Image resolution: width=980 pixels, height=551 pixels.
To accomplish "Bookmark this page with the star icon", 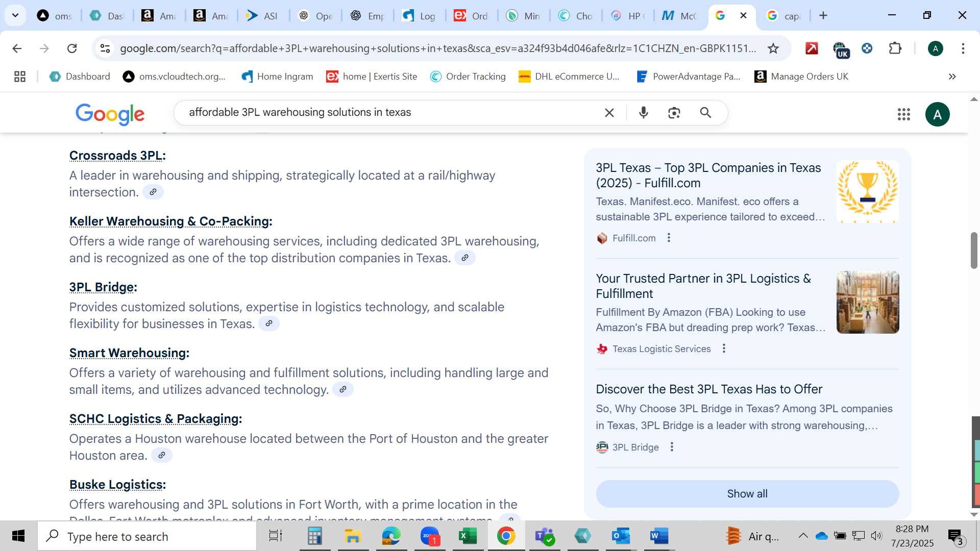I will [x=773, y=48].
